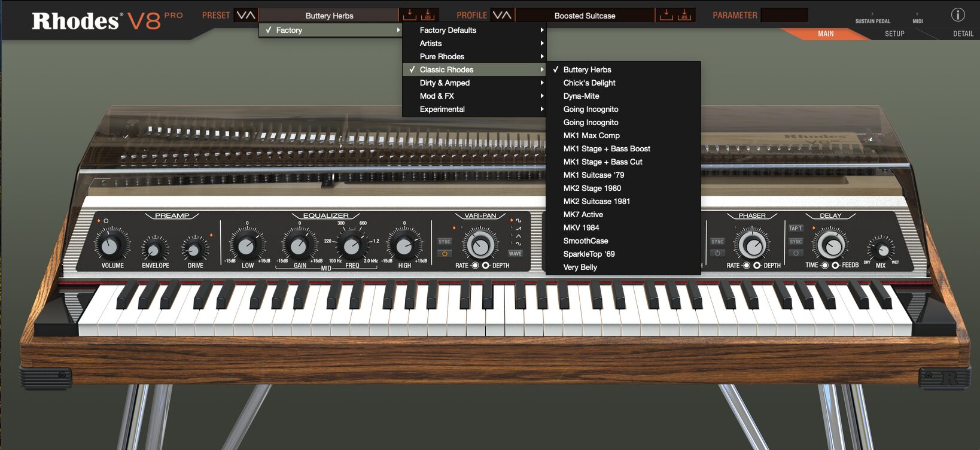
Task: Select sine waveform in Vari-Pan
Action: click(519, 244)
